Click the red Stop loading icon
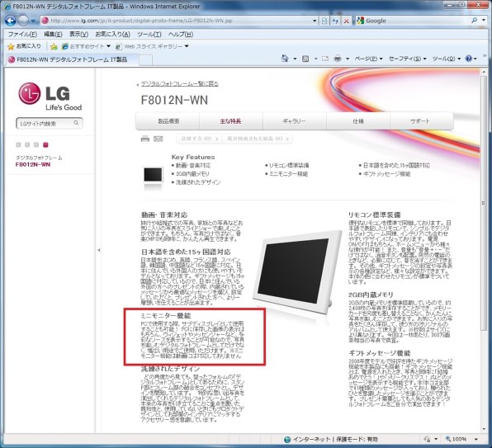Viewport: 492px width, 448px height. (x=347, y=21)
